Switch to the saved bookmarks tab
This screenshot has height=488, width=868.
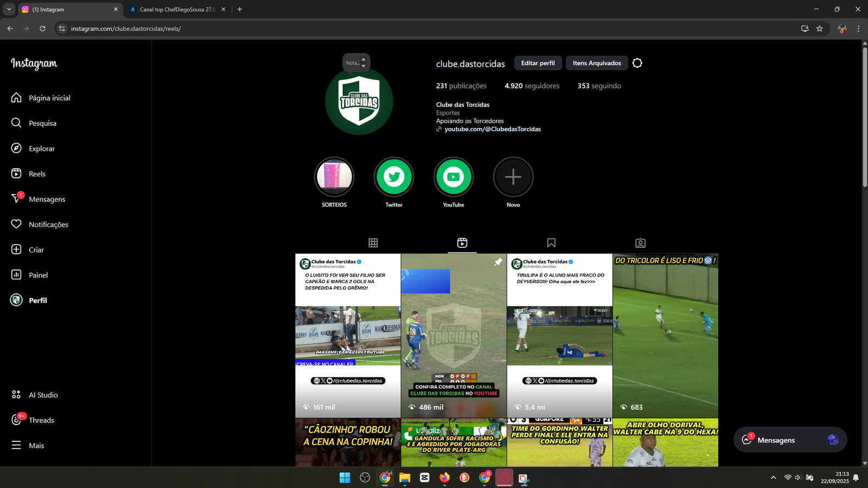(551, 243)
